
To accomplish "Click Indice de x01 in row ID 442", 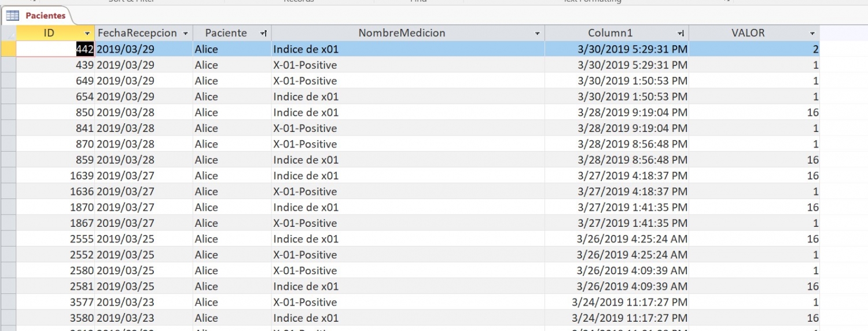I will click(306, 49).
